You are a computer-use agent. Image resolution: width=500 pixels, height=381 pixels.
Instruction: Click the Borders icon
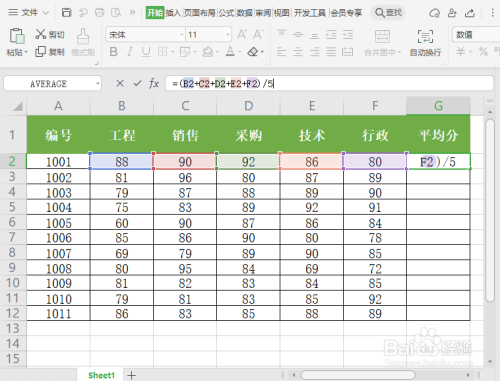click(162, 52)
